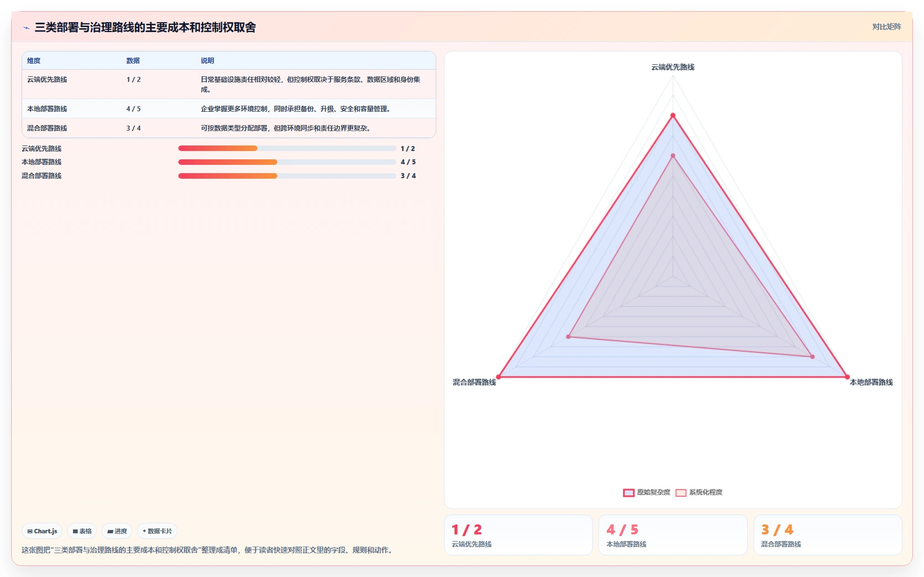Viewport: 924px width, 577px height.
Task: Click the 维度 column header
Action: point(34,61)
